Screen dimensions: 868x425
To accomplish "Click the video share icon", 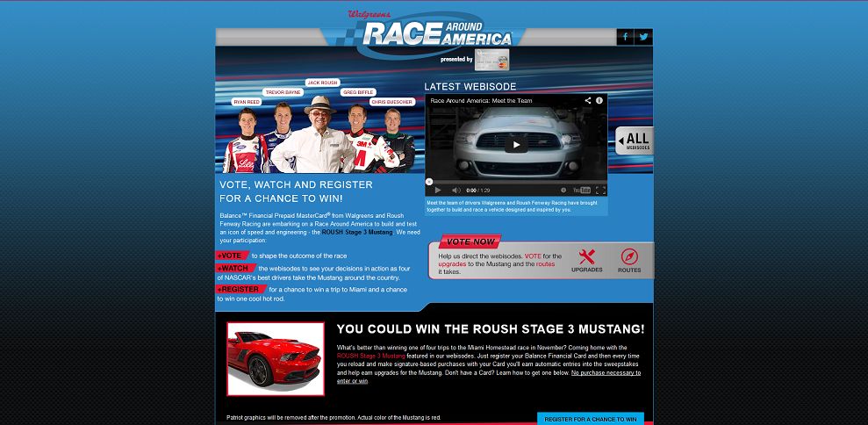I will coord(588,101).
